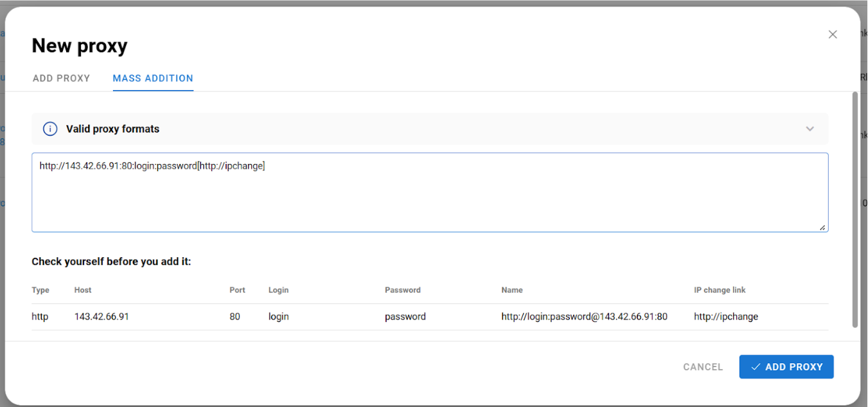Expand the Valid proxy formats chevron
The width and height of the screenshot is (868, 407).
click(x=810, y=129)
